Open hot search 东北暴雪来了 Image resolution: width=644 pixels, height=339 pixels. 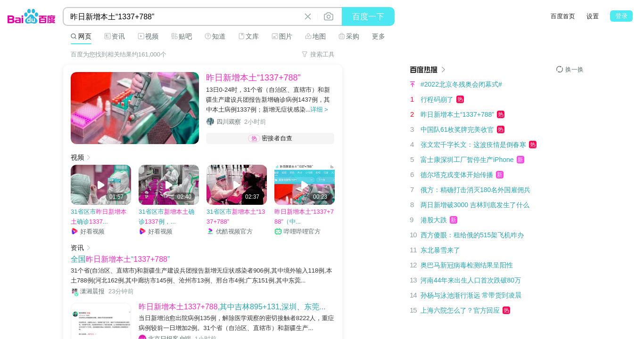pyautogui.click(x=440, y=250)
